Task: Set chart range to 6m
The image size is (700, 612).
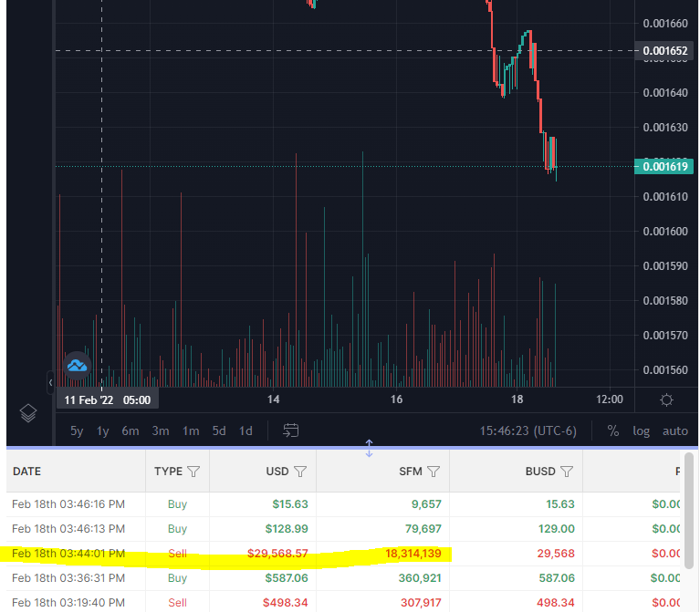Action: tap(131, 430)
